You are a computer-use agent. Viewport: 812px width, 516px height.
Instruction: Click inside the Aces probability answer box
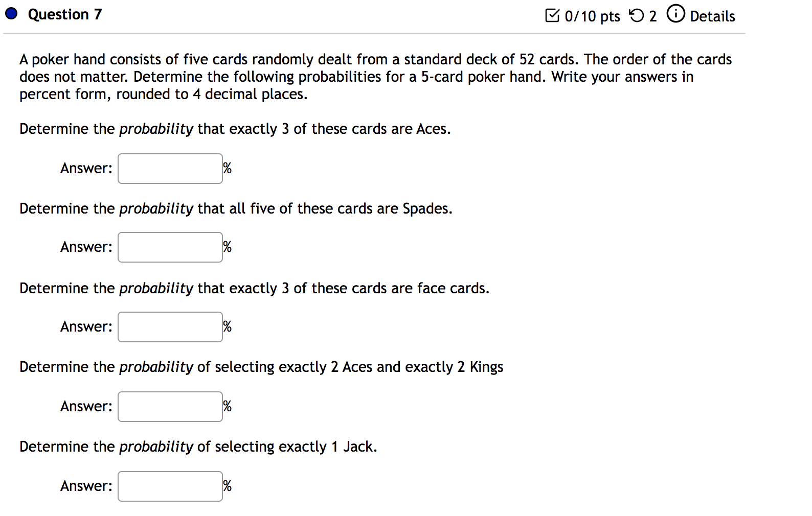[170, 168]
